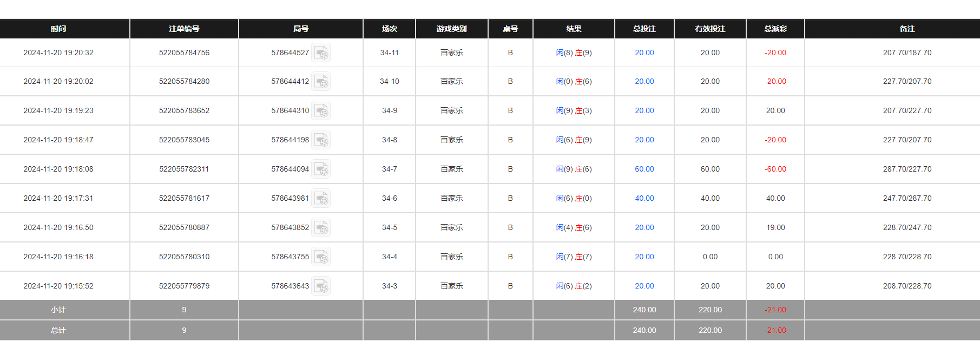Select order number 522055784756 cell
The height and width of the screenshot is (354, 980).
[x=184, y=53]
